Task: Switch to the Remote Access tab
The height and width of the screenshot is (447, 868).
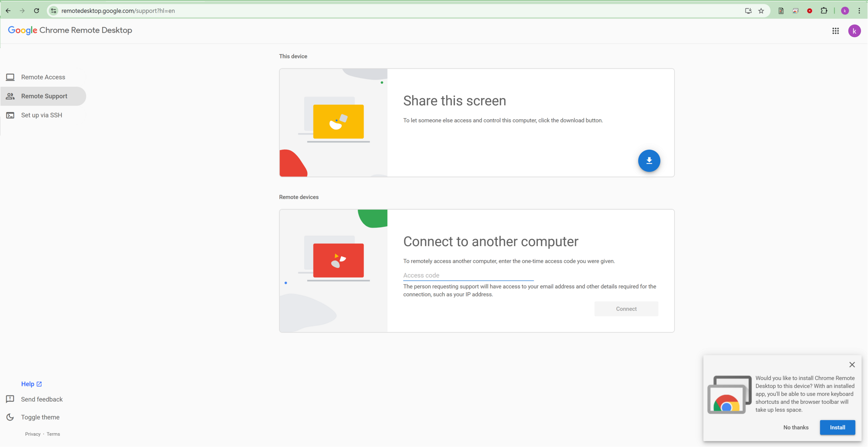Action: (43, 77)
